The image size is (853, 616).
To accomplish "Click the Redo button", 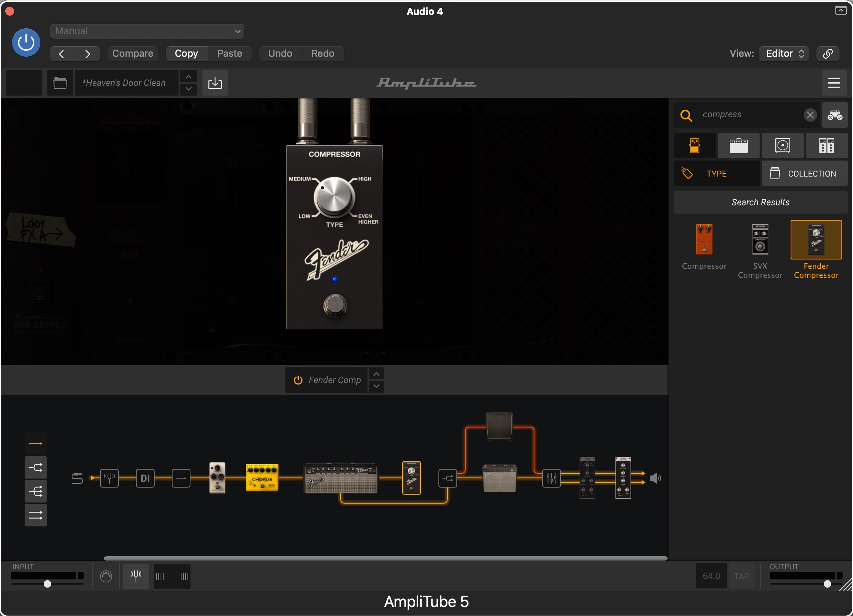I will click(323, 54).
